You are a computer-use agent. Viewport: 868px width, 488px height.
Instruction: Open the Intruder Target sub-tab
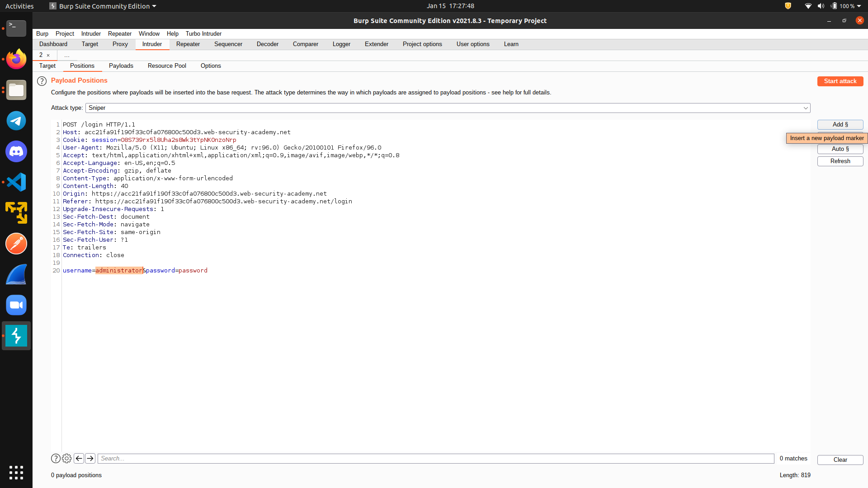pyautogui.click(x=47, y=66)
